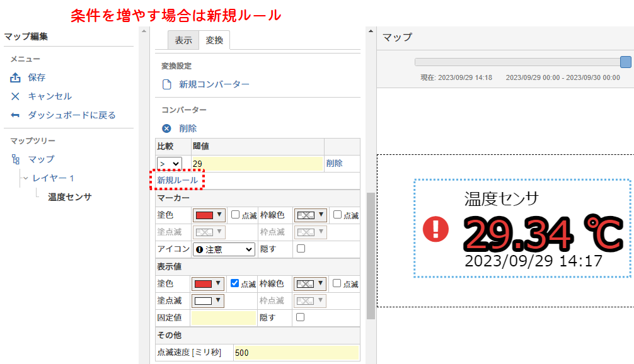Viewport: 634px width, 364px height.
Task: Select the 変換 tab
Action: [214, 40]
